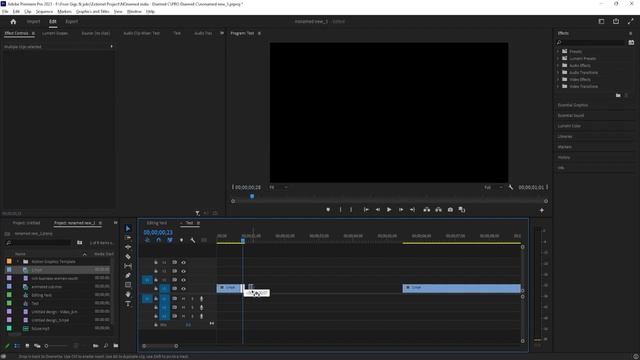This screenshot has width=640, height=360.
Task: Click the Mark Out button
Action: tap(351, 210)
